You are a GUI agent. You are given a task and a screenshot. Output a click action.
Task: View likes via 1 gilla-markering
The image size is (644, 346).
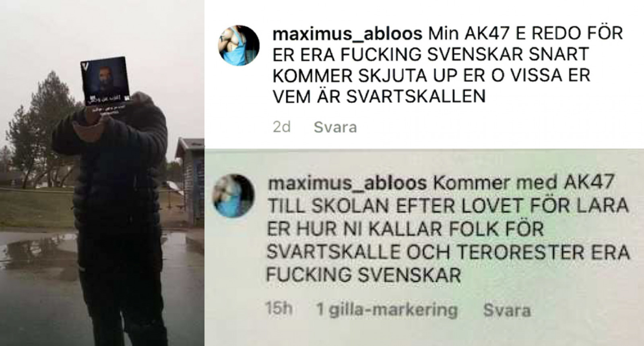pos(387,310)
